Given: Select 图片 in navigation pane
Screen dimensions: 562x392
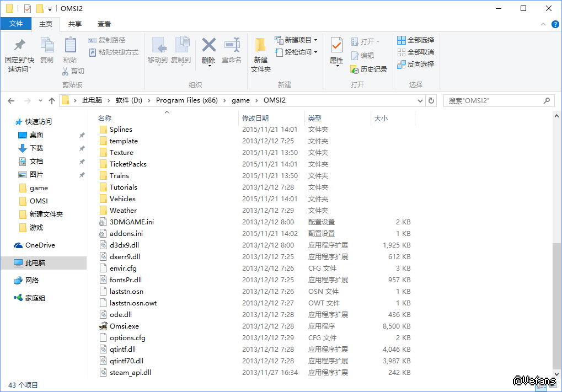Looking at the screenshot, I should click(36, 175).
